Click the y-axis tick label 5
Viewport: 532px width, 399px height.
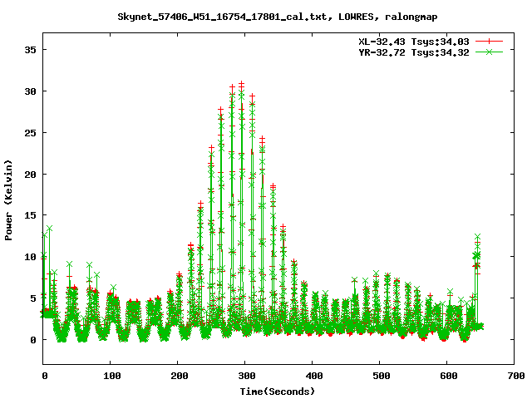(x=33, y=298)
